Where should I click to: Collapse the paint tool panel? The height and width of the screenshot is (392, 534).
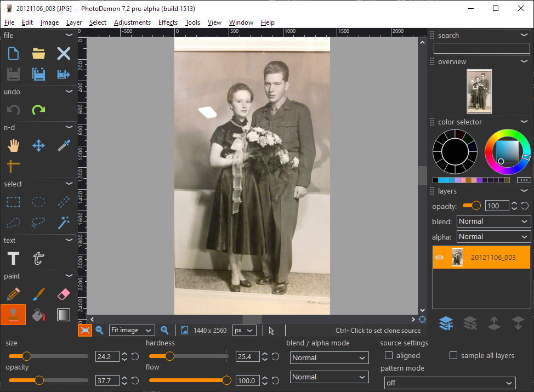click(69, 276)
